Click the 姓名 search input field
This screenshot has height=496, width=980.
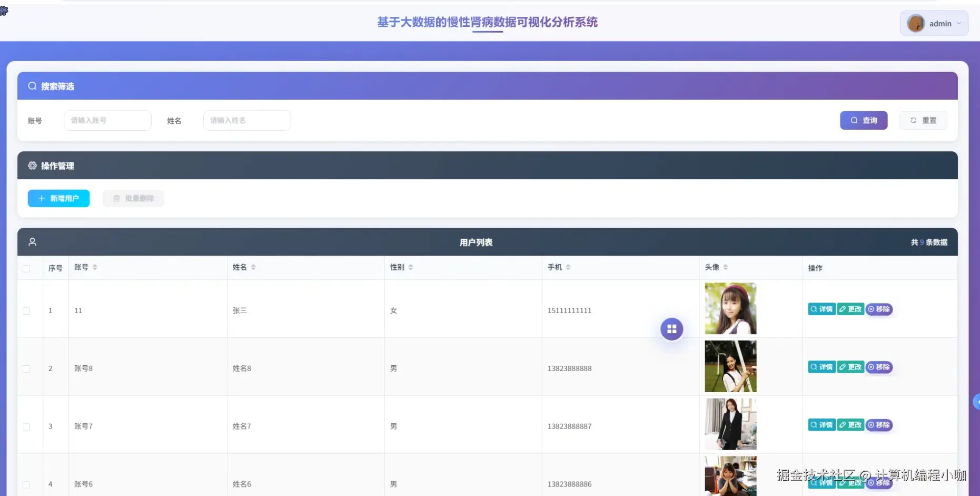coord(247,120)
